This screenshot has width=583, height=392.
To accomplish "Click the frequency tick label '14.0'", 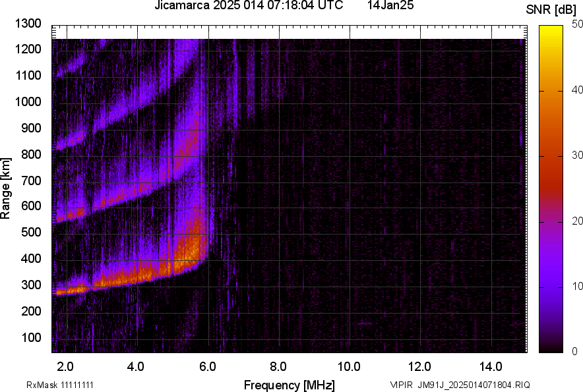I will click(491, 367).
